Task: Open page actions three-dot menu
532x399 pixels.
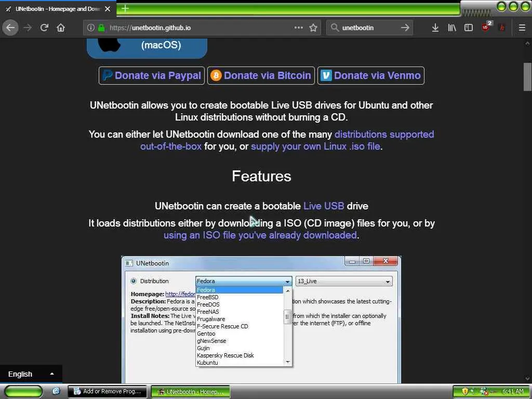Action: 299,28
